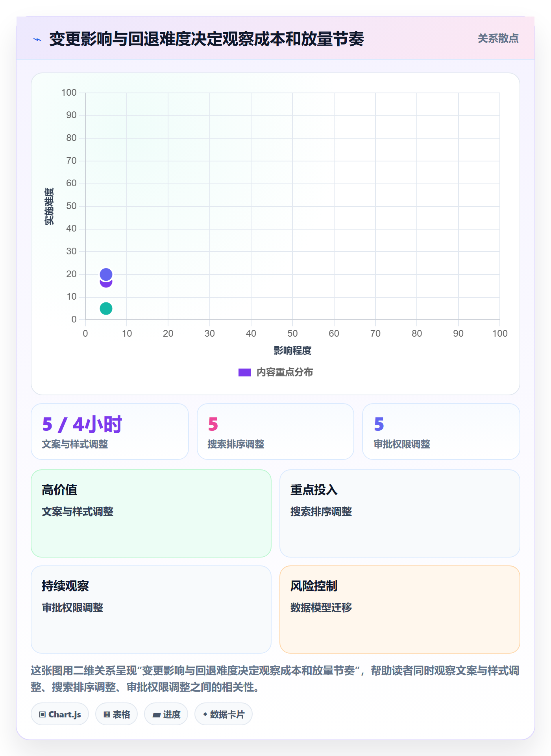The width and height of the screenshot is (551, 756).
Task: Click the 影响程度 x-axis title
Action: pos(292,350)
